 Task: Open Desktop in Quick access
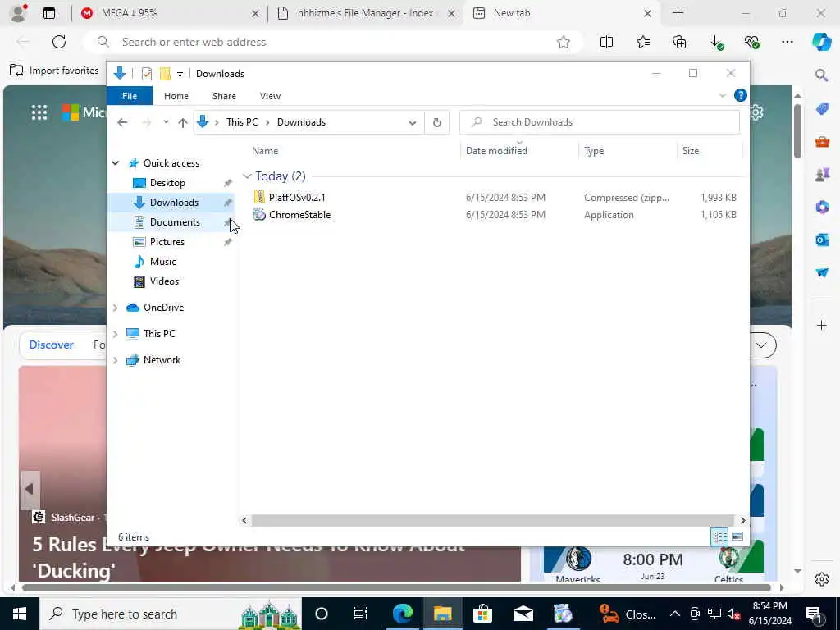coord(167,183)
